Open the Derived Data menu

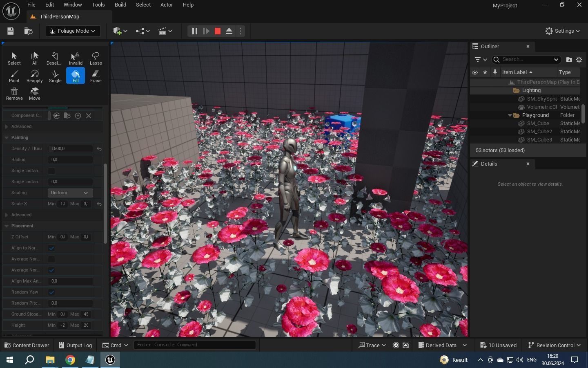[x=443, y=346]
